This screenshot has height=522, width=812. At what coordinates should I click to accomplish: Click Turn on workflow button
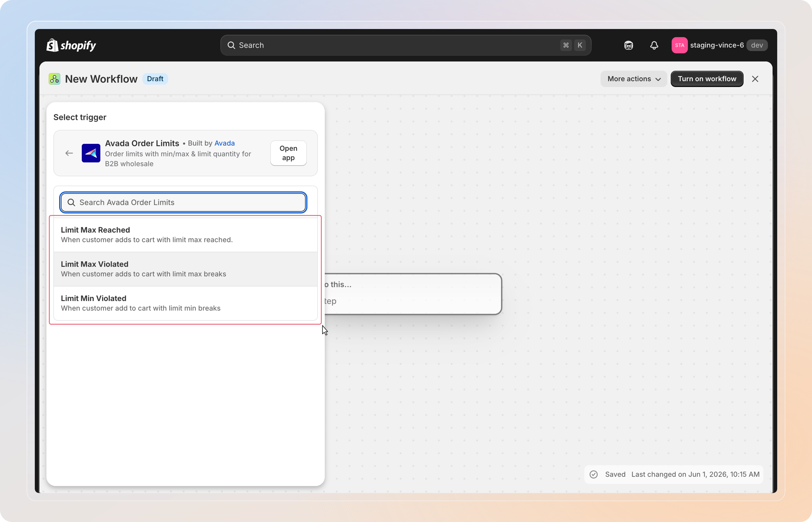coord(707,79)
